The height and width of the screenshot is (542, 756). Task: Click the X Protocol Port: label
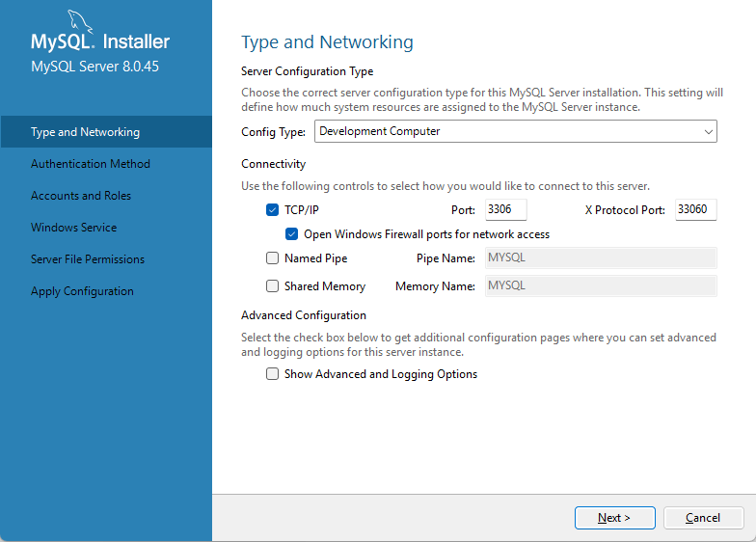[x=625, y=210]
